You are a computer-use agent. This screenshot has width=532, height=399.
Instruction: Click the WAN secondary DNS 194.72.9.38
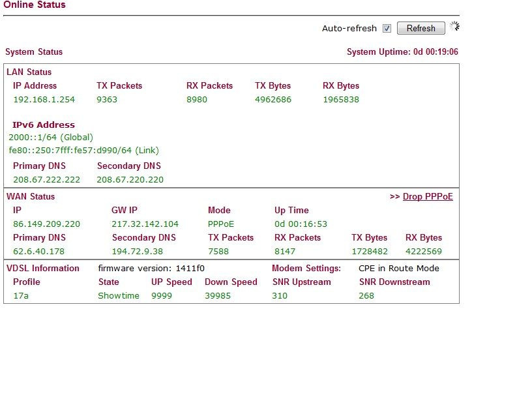tap(138, 252)
